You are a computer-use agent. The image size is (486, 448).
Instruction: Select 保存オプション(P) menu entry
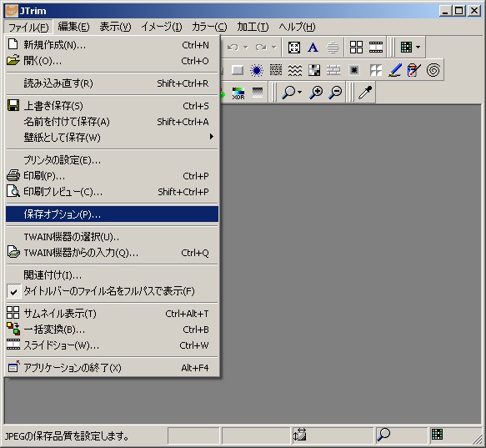pyautogui.click(x=112, y=214)
